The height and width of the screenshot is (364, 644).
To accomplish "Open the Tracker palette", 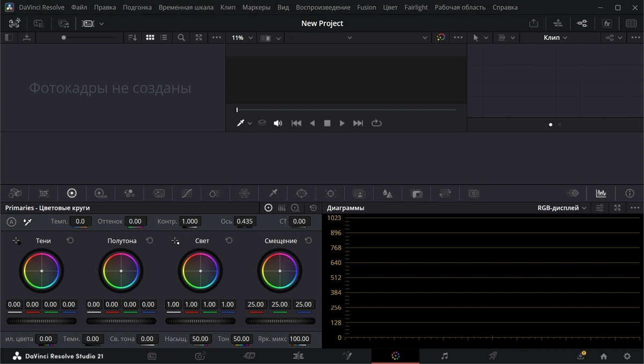I will pyautogui.click(x=331, y=193).
